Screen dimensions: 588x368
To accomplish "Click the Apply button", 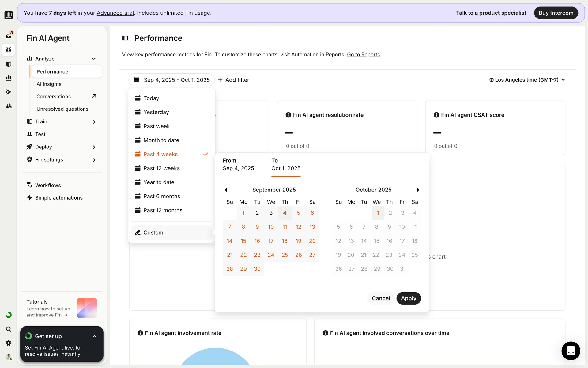I will tap(409, 298).
